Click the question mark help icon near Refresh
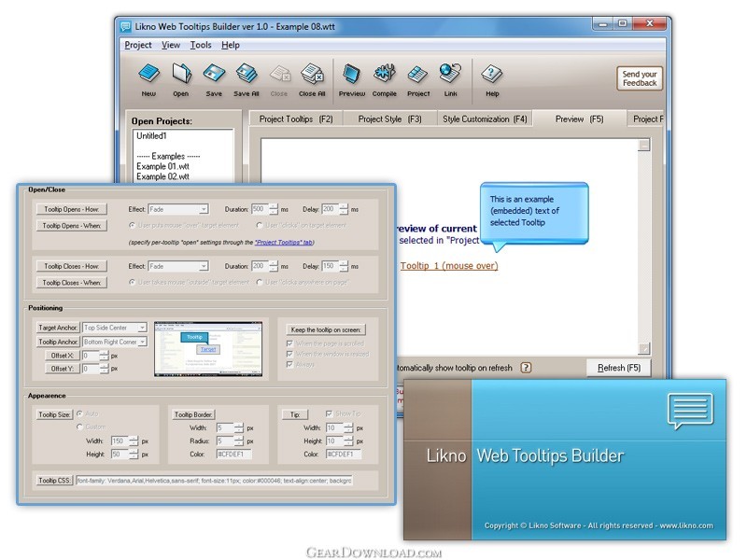 (526, 368)
